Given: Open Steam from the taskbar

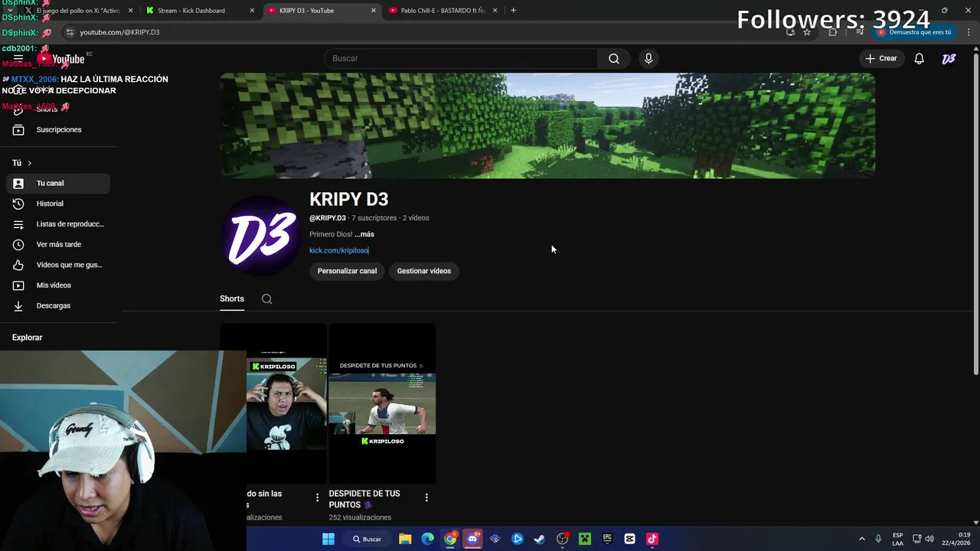Looking at the screenshot, I should pos(540,539).
